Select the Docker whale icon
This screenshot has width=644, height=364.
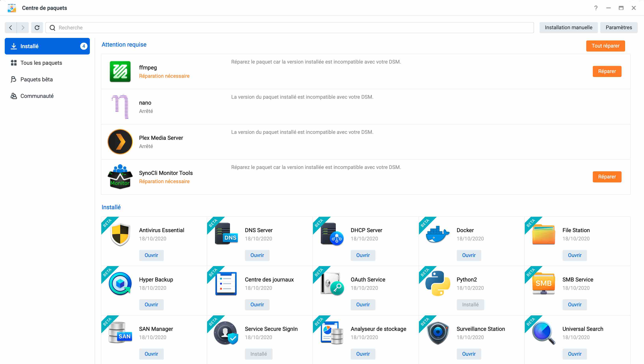437,234
